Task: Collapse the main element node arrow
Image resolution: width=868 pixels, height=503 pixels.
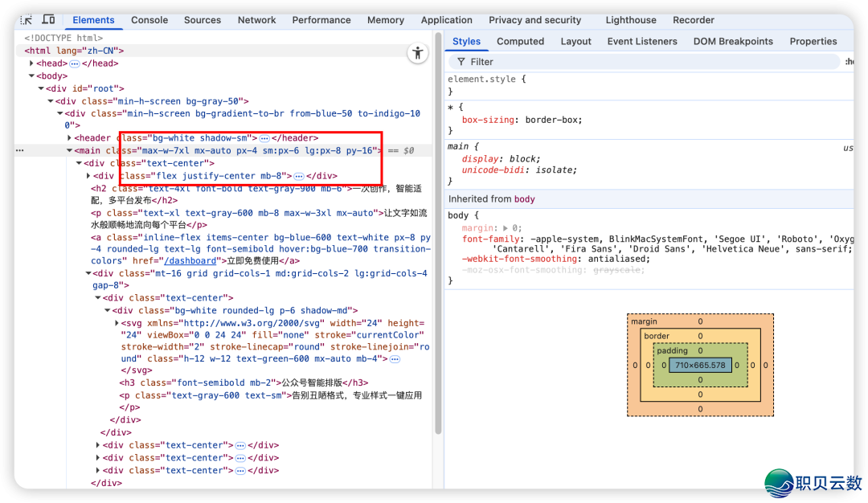Action: (69, 150)
